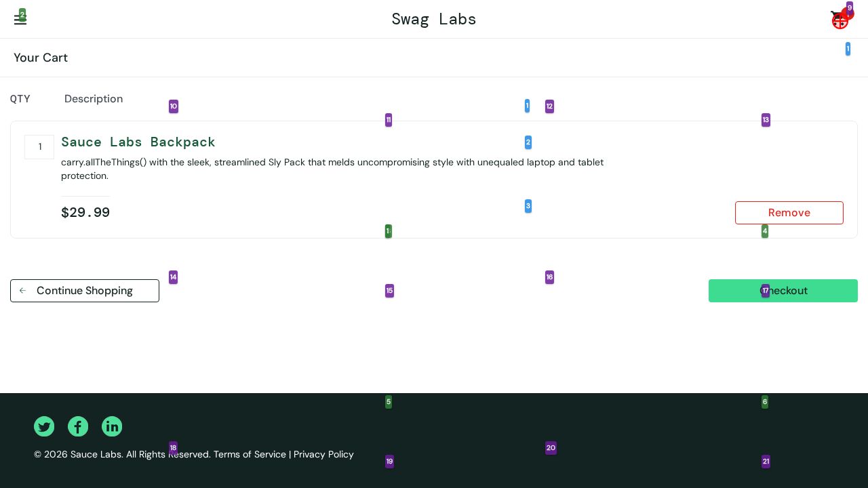The image size is (868, 488).
Task: Visit the Twitter social icon
Action: click(x=44, y=426)
